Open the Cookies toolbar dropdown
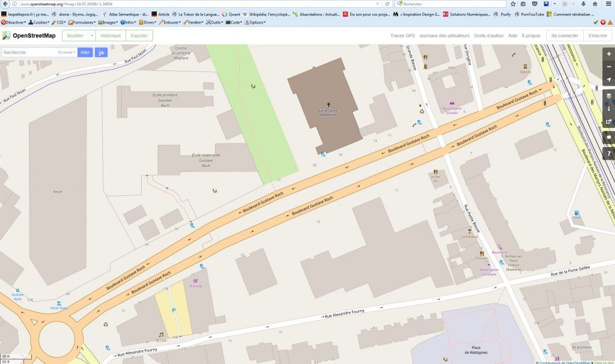The height and width of the screenshot is (364, 615). 38,22
